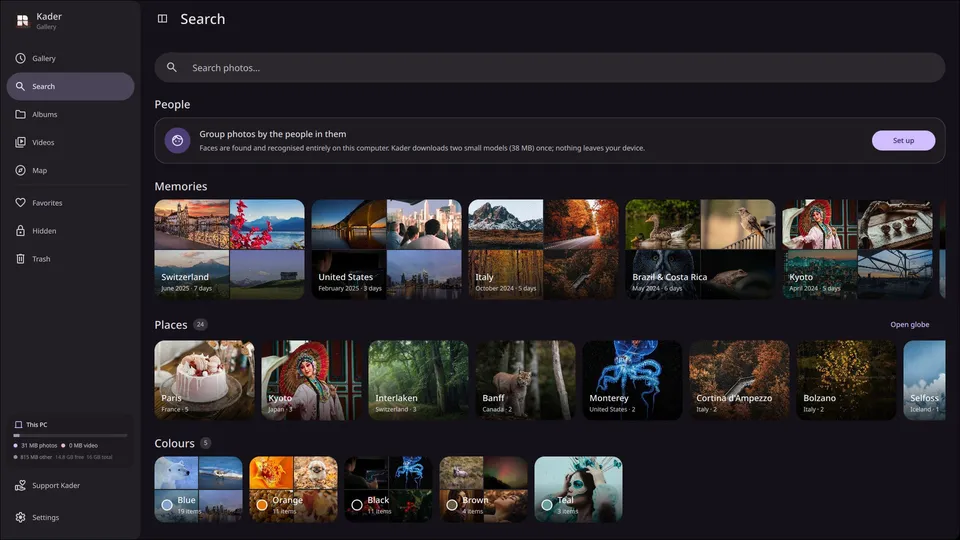Click the Gallery clock icon in sidebar
This screenshot has width=960, height=540.
point(20,58)
